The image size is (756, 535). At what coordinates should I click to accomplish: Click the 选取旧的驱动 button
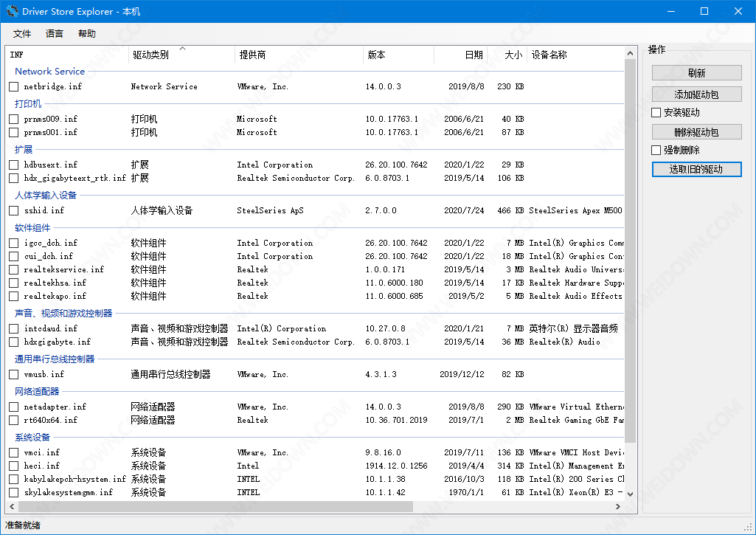pos(696,170)
